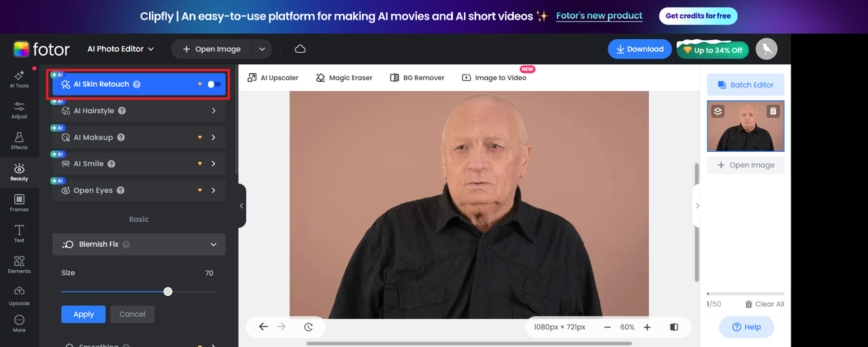Click help icon beside Open Eyes

[121, 190]
